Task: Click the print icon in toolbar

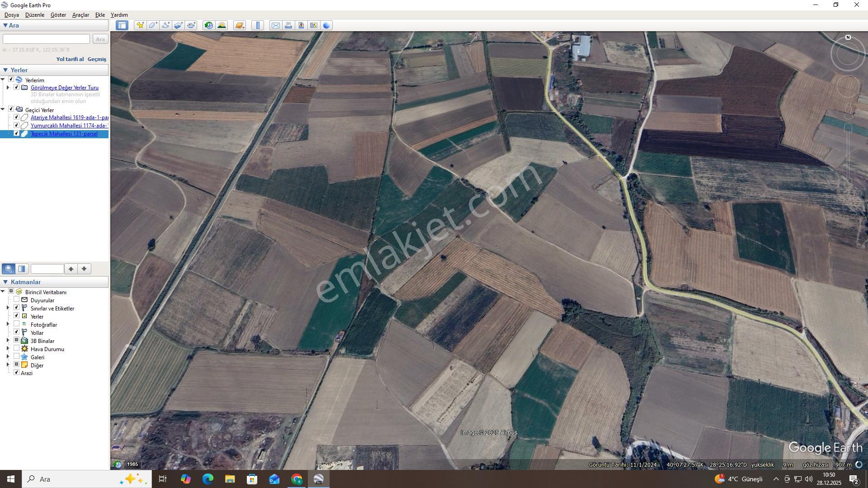Action: pos(288,25)
